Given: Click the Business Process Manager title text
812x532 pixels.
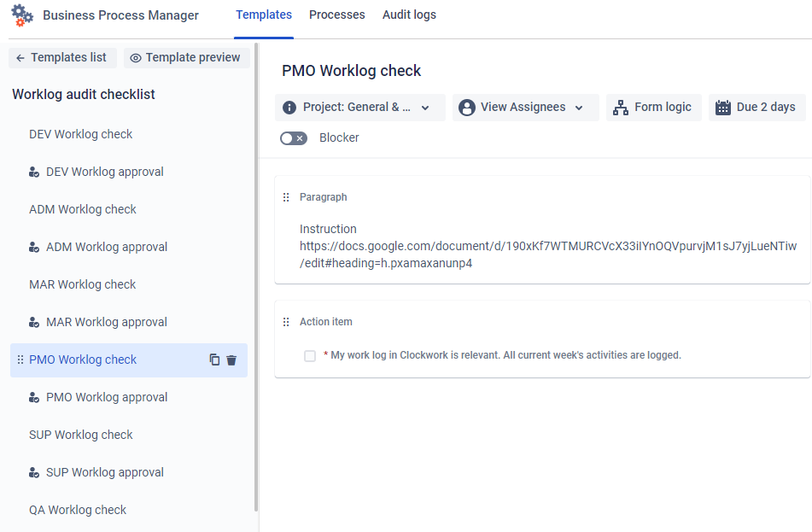Looking at the screenshot, I should [120, 15].
